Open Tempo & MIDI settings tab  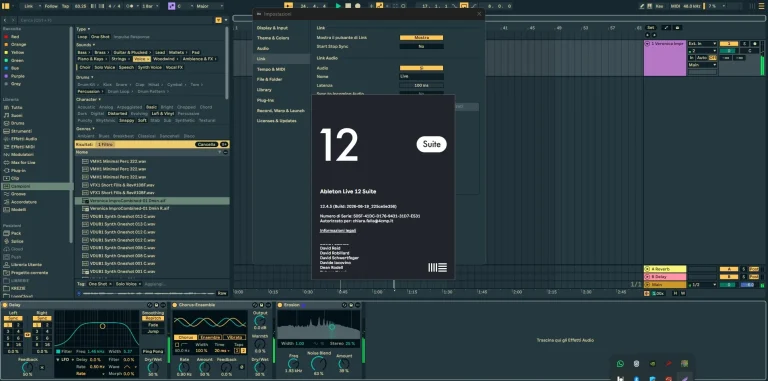point(271,69)
